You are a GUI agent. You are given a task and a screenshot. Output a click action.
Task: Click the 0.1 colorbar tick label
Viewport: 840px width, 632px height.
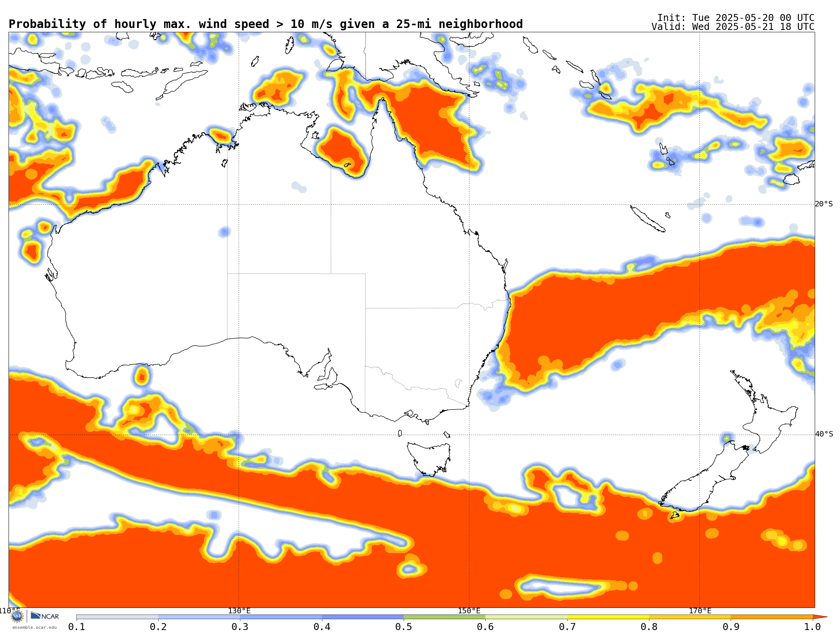tap(77, 627)
